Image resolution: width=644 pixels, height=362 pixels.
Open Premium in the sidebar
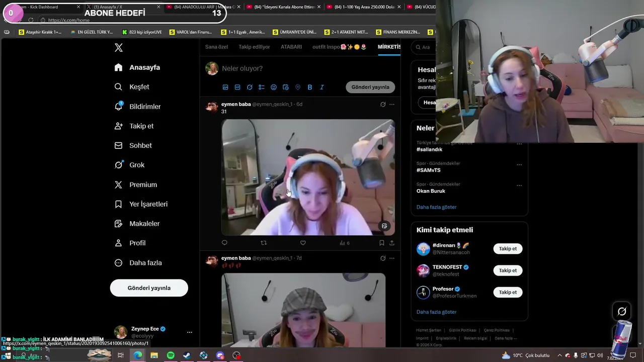coord(136,185)
